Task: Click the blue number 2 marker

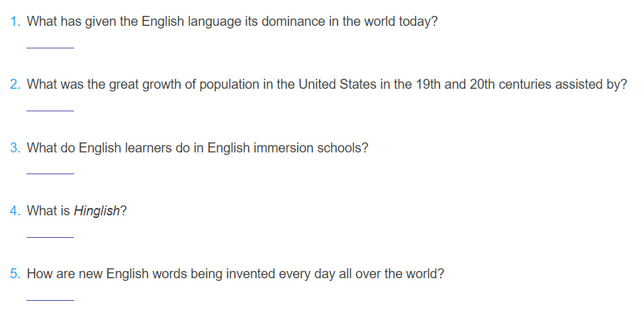Action: 15,84
